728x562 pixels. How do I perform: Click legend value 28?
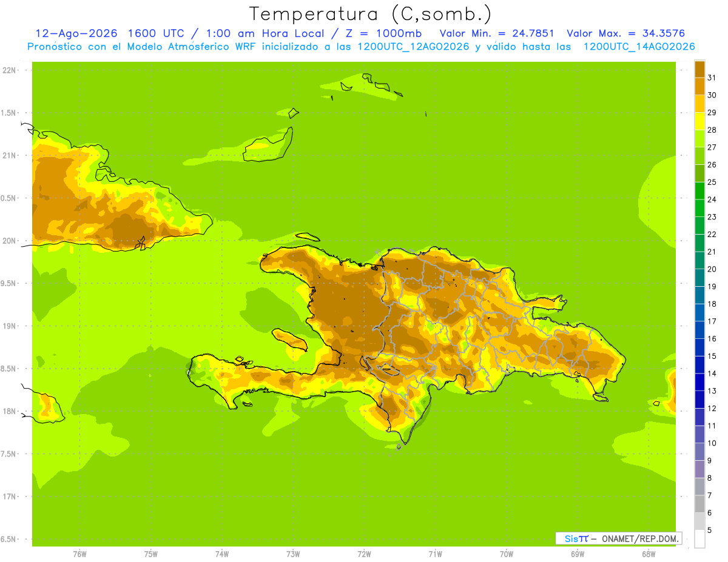pyautogui.click(x=712, y=130)
